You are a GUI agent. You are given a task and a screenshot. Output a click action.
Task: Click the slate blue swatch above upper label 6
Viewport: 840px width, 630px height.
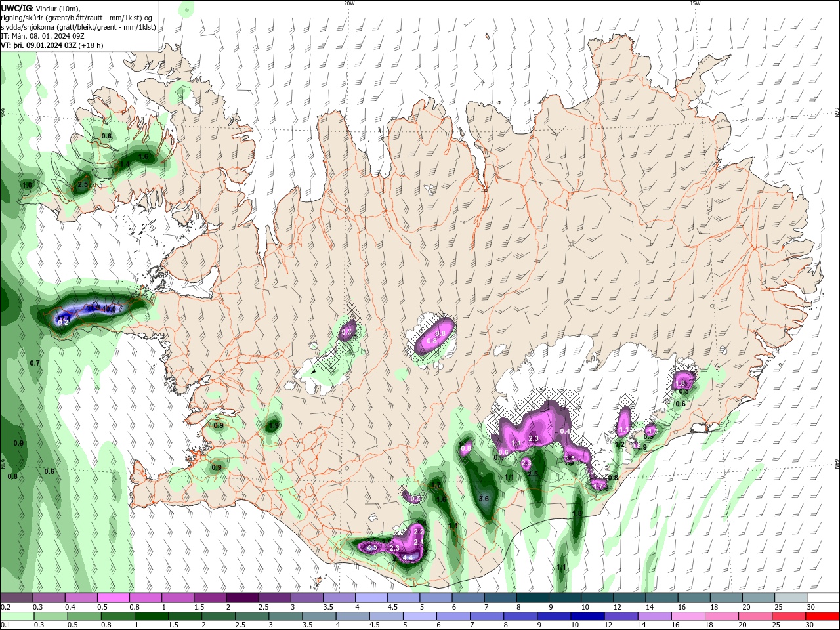tap(468, 598)
